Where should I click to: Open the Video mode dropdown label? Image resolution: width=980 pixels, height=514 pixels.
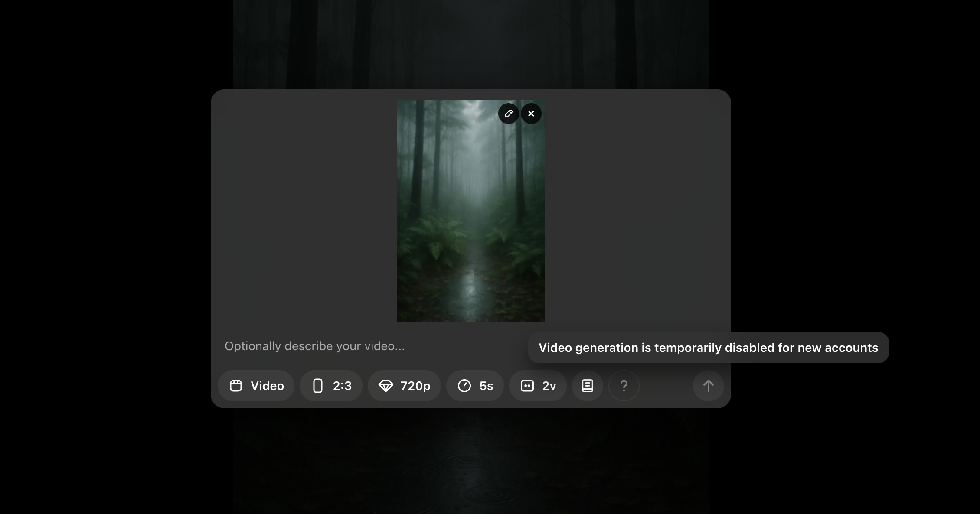pyautogui.click(x=267, y=386)
